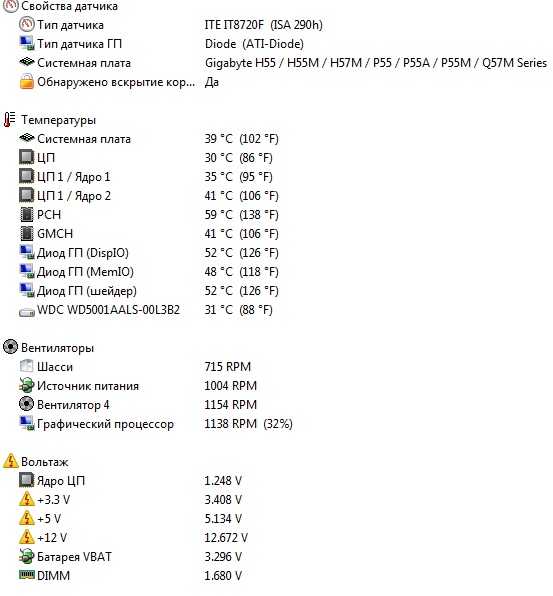Click the 715 RPM chassis fan value
Screen dimensions: 553x596
coord(228,367)
